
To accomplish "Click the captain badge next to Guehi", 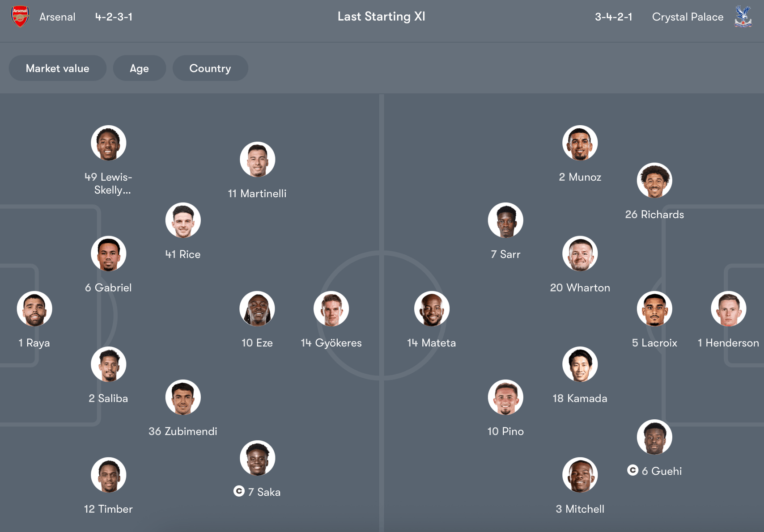I will pos(632,470).
